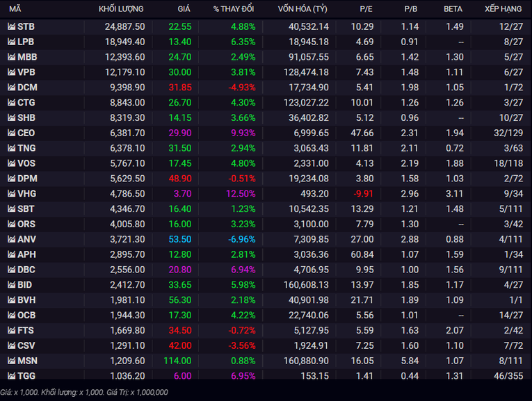Viewport: 532px width, 401px height.
Task: Select the DBC stock row
Action: [266, 270]
